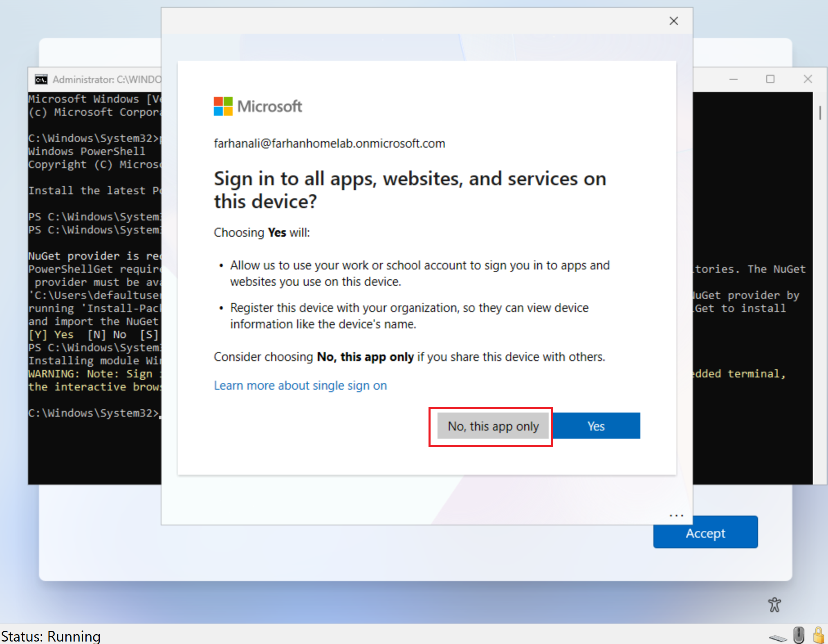Click the Microsoft four-color logo
The width and height of the screenshot is (828, 644).
(223, 106)
